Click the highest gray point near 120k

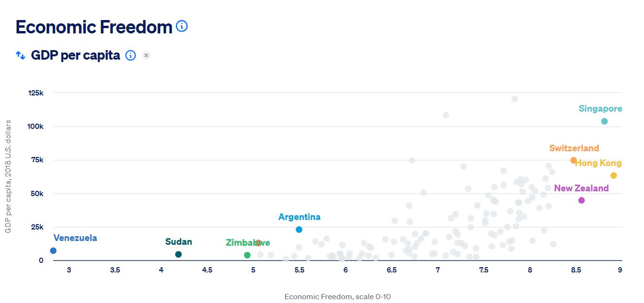tap(514, 99)
